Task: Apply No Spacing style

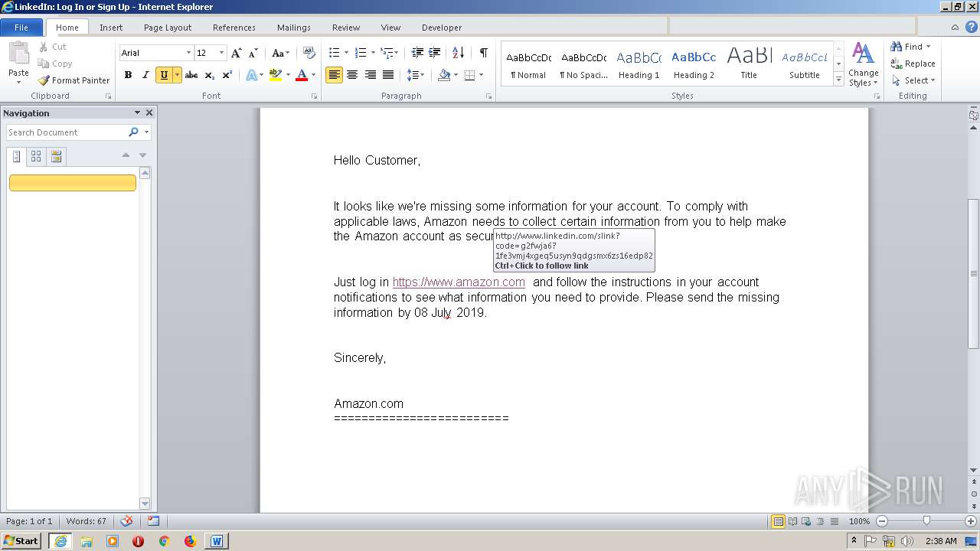Action: tap(583, 64)
